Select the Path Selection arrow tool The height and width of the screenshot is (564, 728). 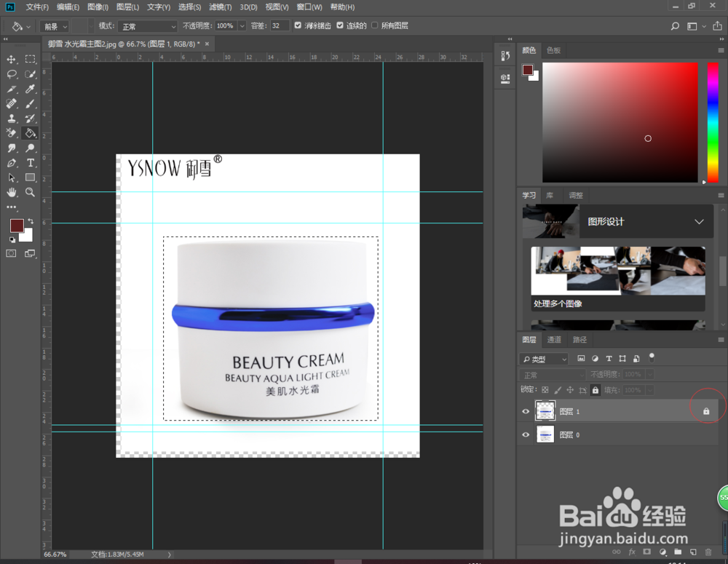pos(12,178)
